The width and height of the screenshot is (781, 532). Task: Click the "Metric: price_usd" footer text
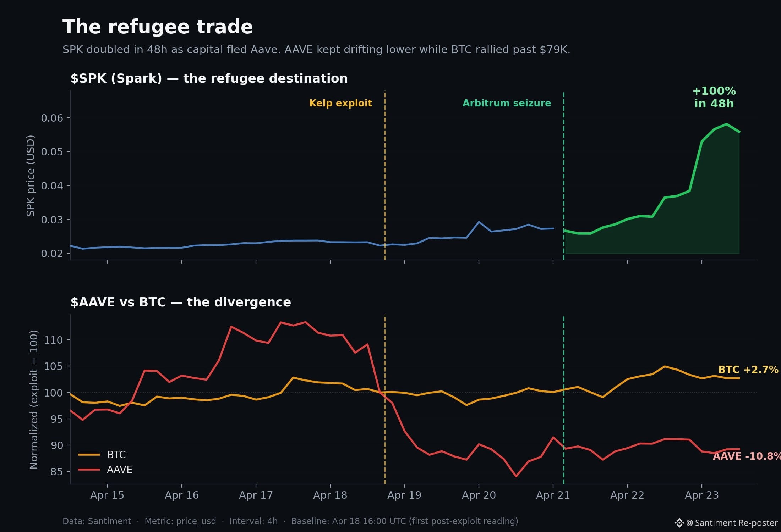click(180, 521)
